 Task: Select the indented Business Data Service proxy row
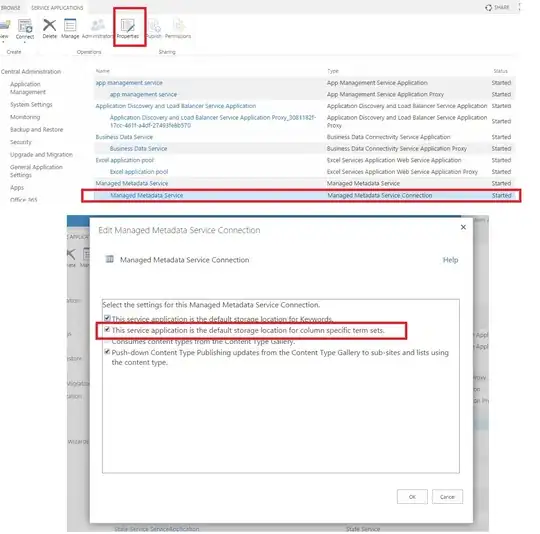138,148
